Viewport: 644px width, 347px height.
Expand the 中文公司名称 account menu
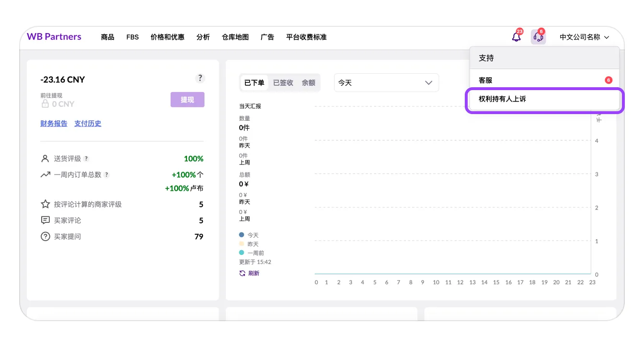pyautogui.click(x=585, y=37)
